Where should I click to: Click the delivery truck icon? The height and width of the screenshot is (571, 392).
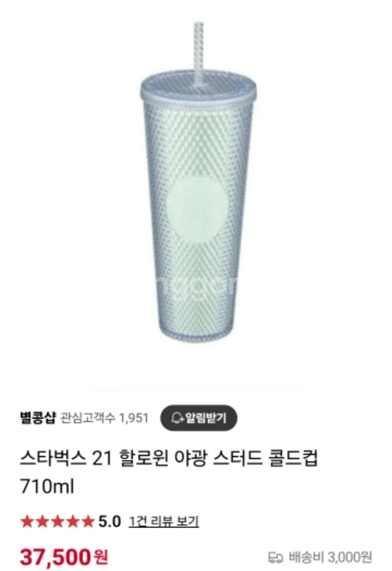(275, 557)
